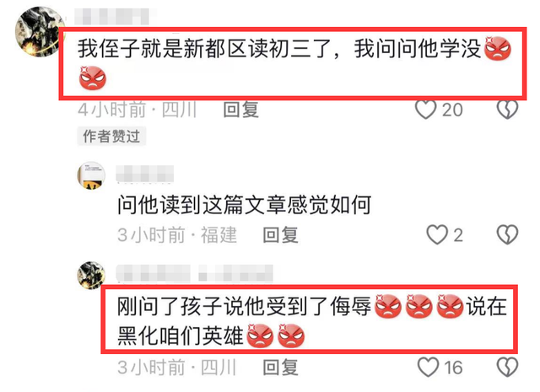Open the Fujian commenter's avatar
Viewport: 540px width, 392px height.
tap(91, 175)
